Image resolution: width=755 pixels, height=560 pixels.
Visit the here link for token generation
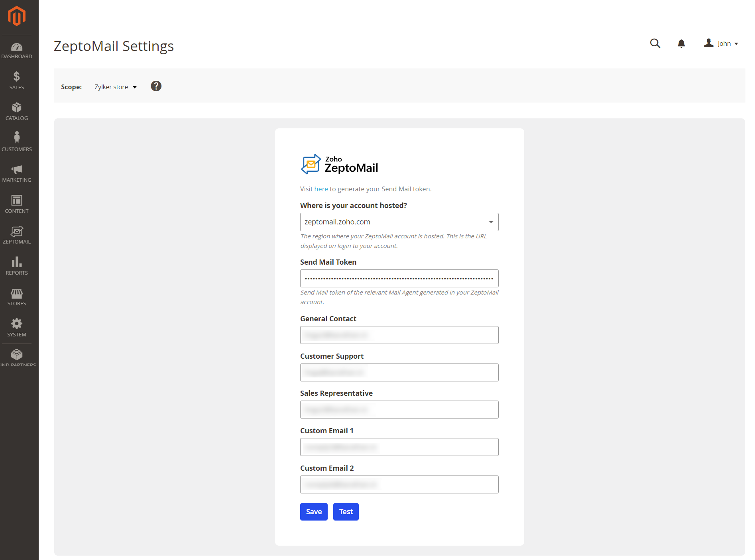pyautogui.click(x=321, y=189)
